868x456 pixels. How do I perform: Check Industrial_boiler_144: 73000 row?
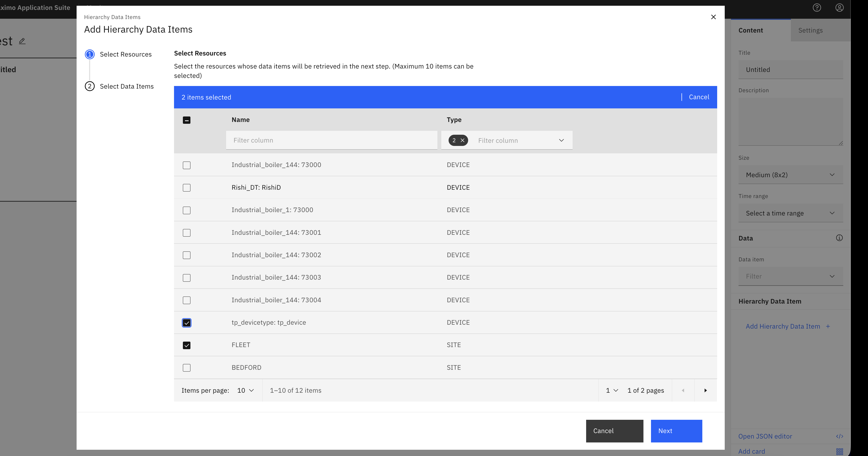point(187,165)
